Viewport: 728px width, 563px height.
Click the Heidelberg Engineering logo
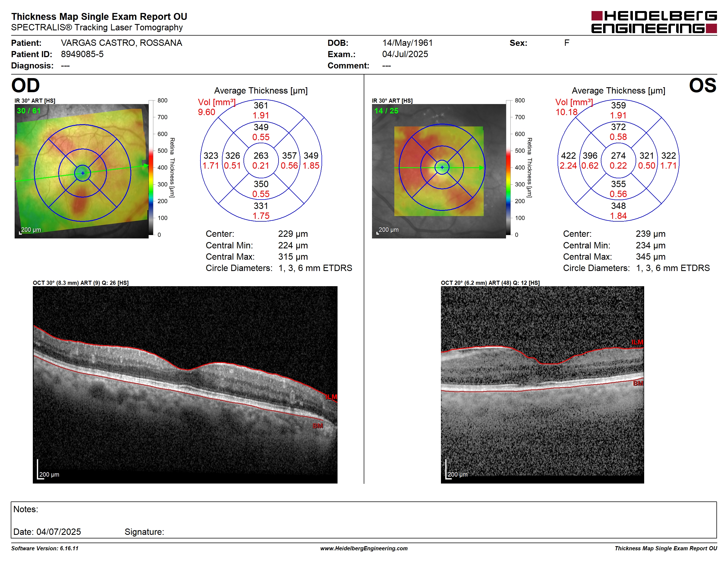tap(654, 22)
